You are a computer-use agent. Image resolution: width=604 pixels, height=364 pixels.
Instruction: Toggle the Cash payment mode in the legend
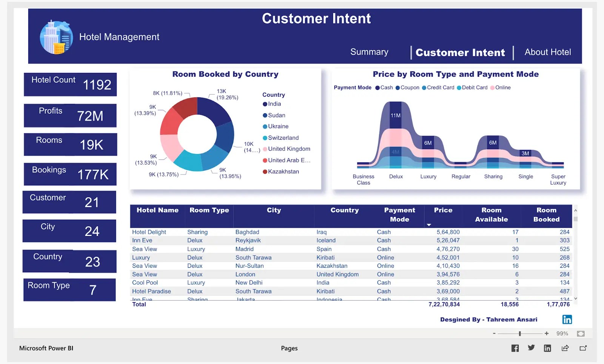click(x=384, y=87)
